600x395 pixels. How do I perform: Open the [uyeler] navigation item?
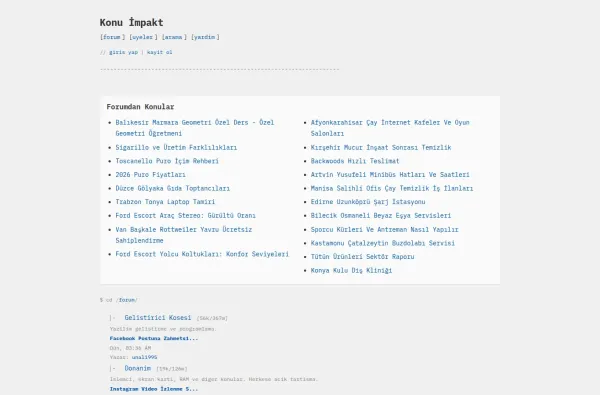pyautogui.click(x=143, y=37)
